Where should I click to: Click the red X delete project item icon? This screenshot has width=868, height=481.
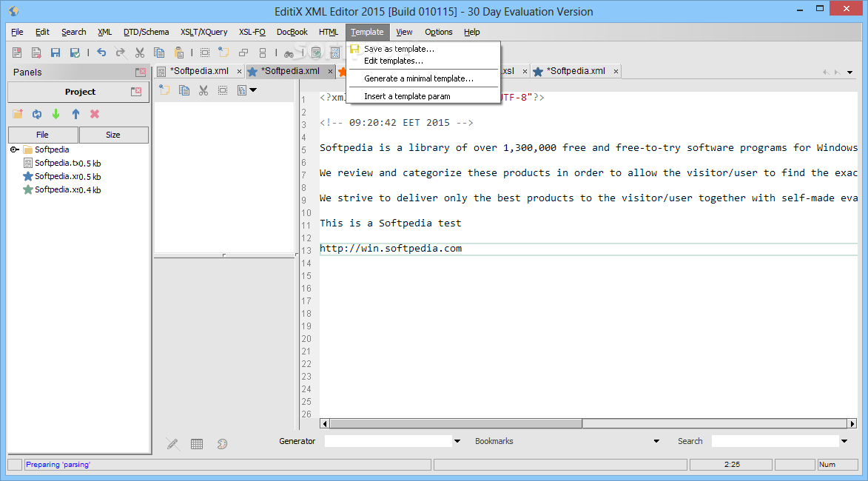pos(95,113)
